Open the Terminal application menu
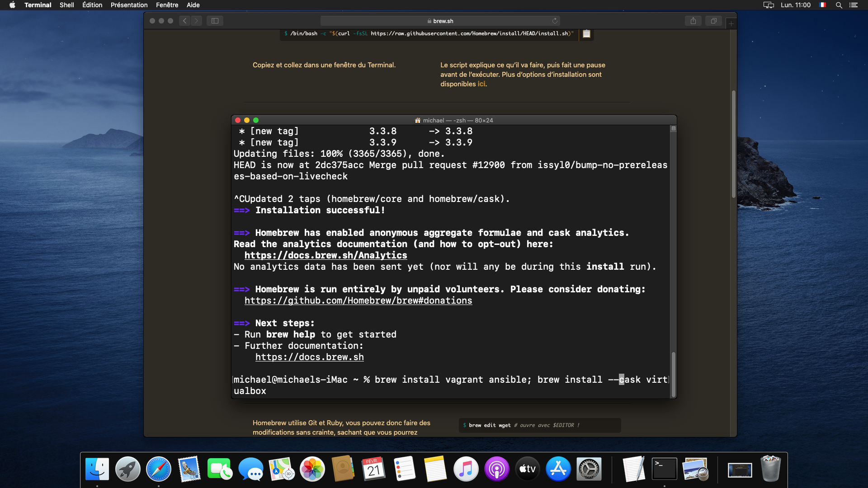 pos(38,5)
